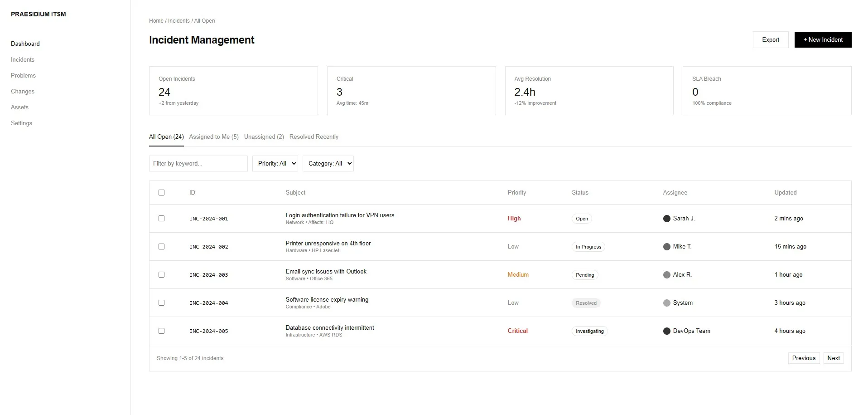This screenshot has height=415, width=868.
Task: Switch to the Assigned to Me tab
Action: 213,137
